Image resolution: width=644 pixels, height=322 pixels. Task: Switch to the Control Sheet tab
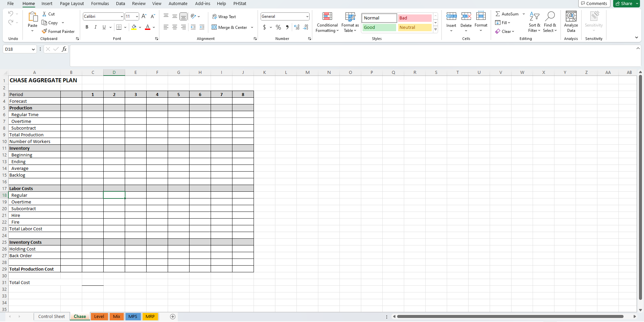(51, 317)
